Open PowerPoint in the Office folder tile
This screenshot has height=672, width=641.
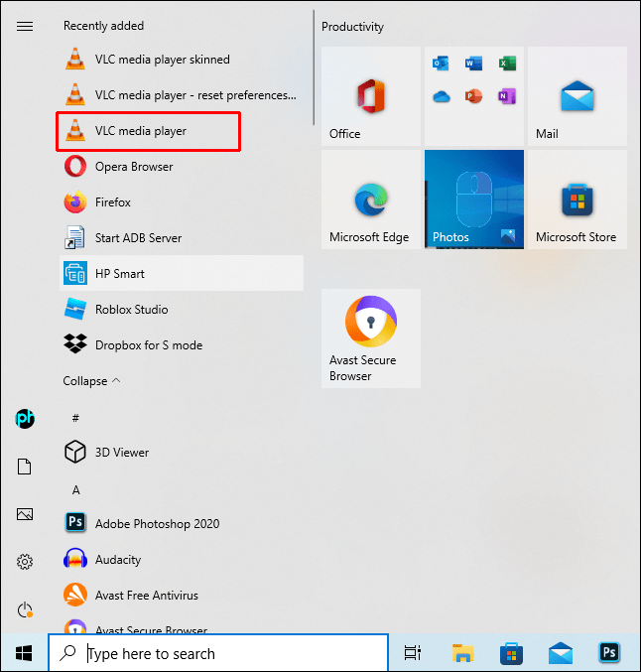(474, 96)
